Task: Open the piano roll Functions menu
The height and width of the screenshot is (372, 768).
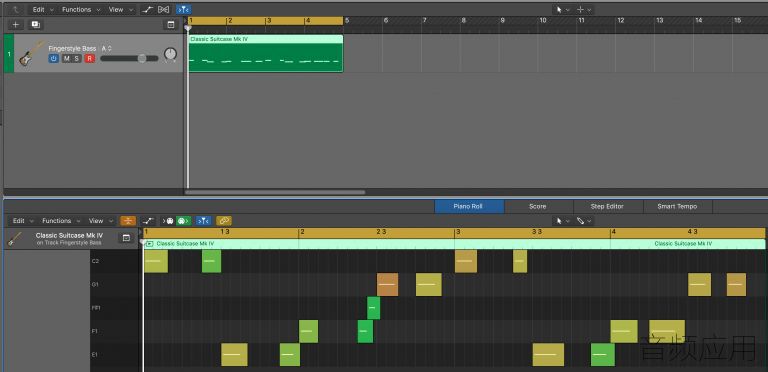Action: (x=60, y=221)
